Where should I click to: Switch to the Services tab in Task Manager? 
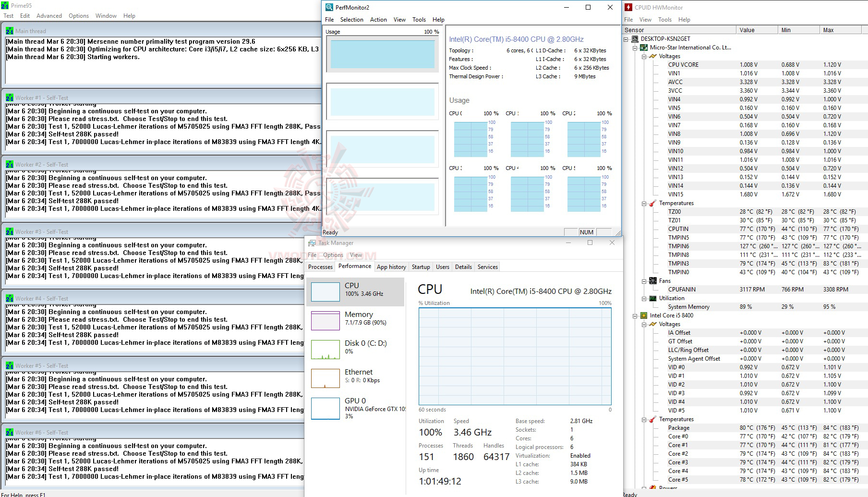488,267
